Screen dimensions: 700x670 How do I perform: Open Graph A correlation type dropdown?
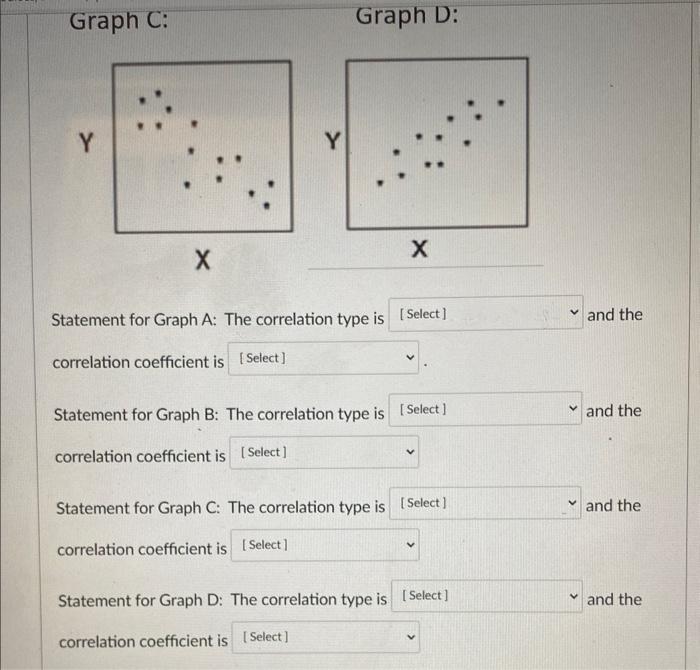click(486, 313)
